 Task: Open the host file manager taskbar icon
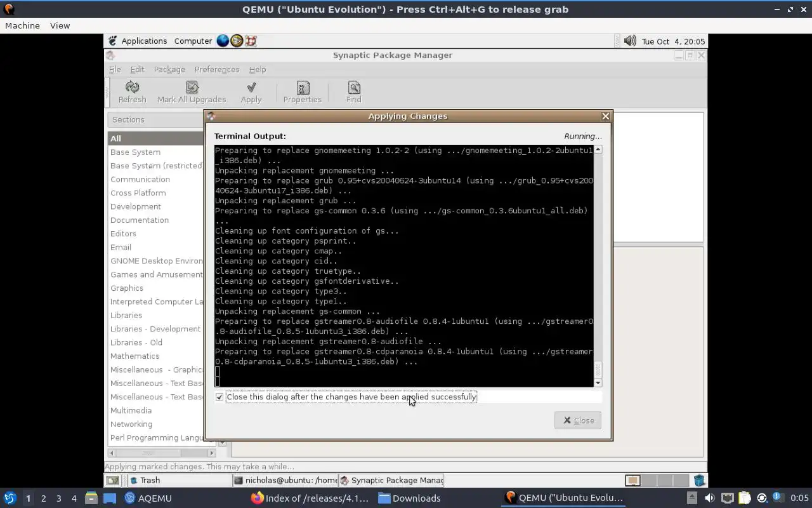pyautogui.click(x=91, y=498)
